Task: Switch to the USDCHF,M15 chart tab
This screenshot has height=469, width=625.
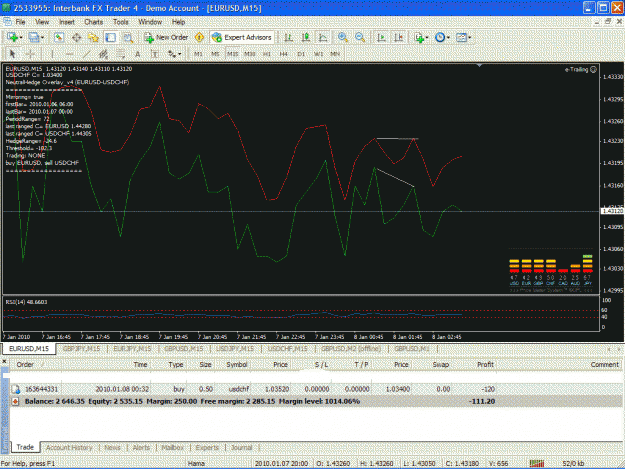Action: coord(287,349)
